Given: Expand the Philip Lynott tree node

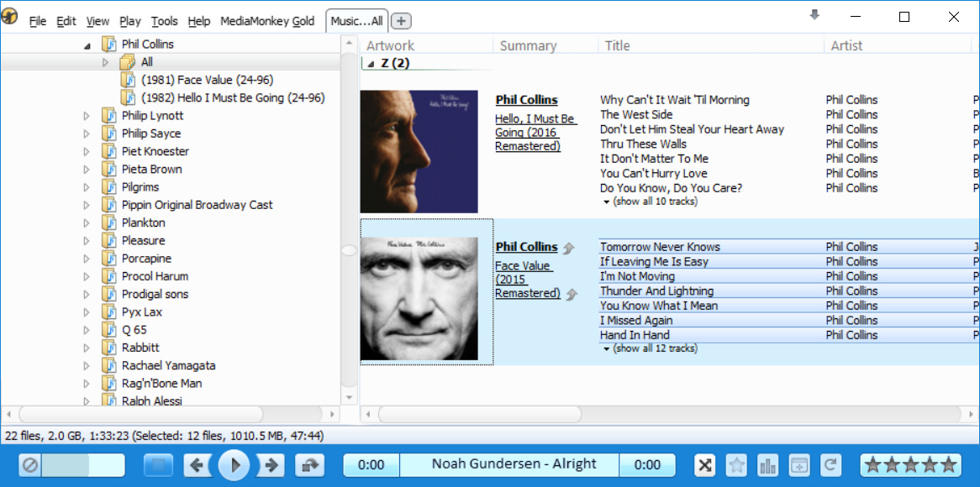Looking at the screenshot, I should tap(87, 116).
